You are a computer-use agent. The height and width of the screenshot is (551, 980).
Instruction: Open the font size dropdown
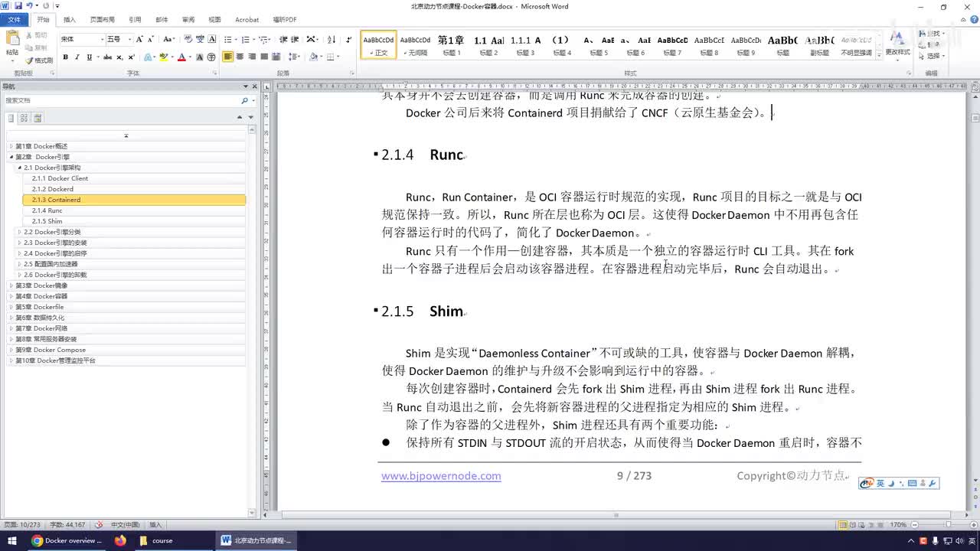pyautogui.click(x=129, y=39)
